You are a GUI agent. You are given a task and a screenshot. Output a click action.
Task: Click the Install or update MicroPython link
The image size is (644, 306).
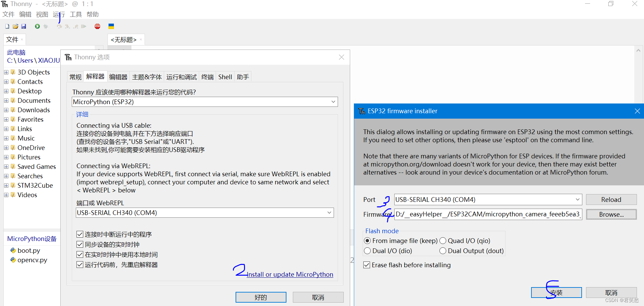(x=290, y=274)
